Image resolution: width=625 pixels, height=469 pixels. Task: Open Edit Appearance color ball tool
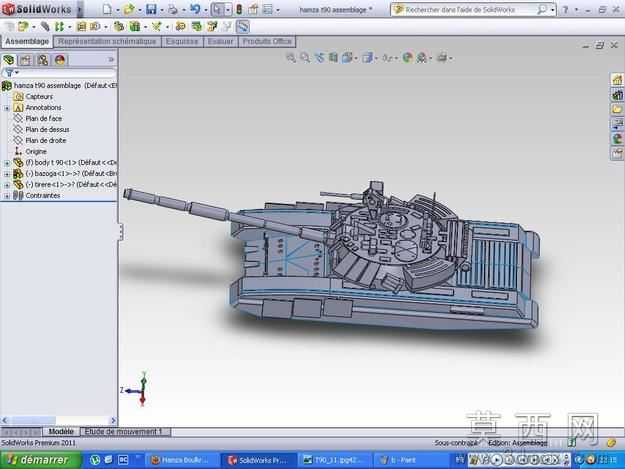(x=407, y=58)
